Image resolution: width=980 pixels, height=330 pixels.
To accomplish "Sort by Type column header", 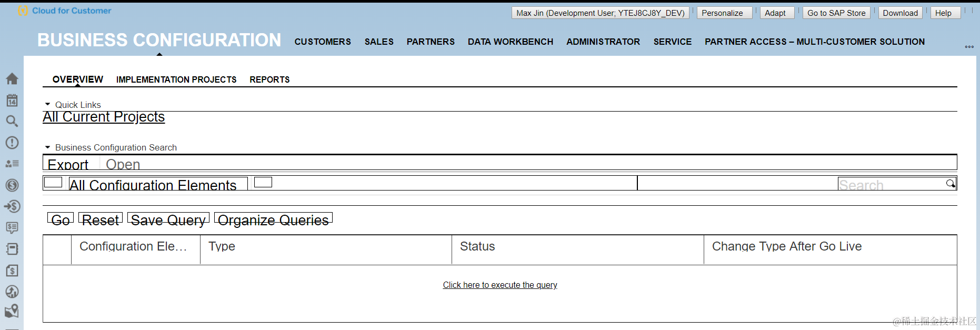I will (326, 249).
